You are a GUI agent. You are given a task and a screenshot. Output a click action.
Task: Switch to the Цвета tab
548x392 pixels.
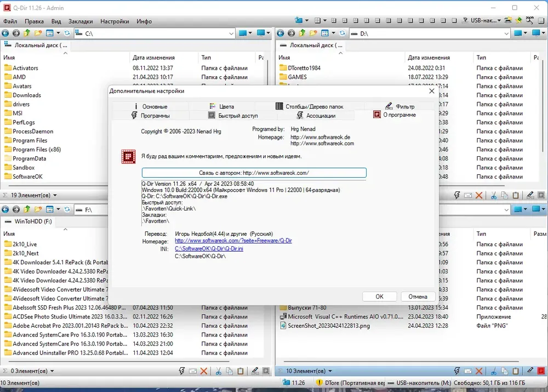(x=221, y=106)
